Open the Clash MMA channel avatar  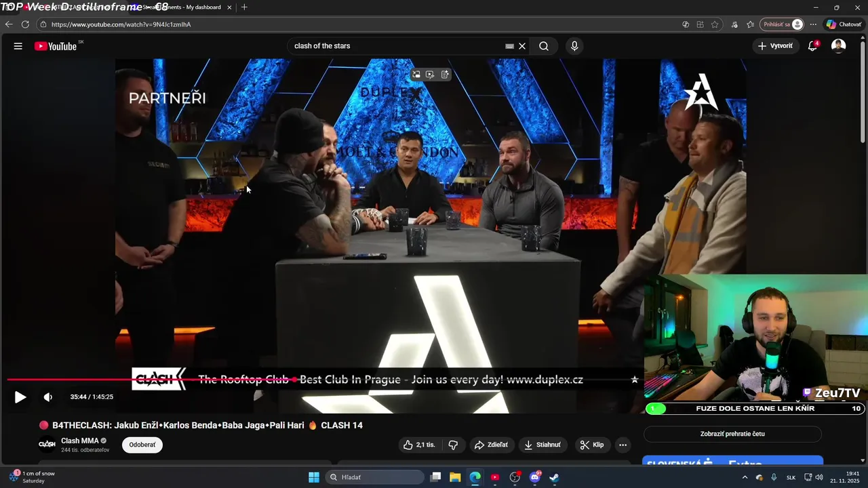[47, 445]
